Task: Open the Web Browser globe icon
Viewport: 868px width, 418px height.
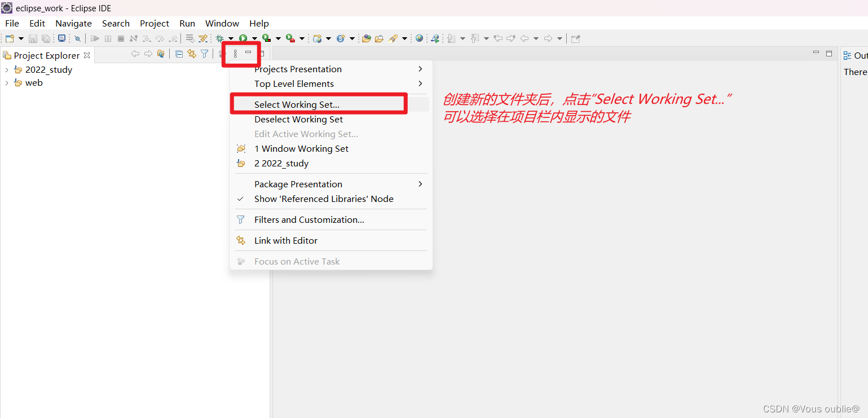Action: (419, 38)
